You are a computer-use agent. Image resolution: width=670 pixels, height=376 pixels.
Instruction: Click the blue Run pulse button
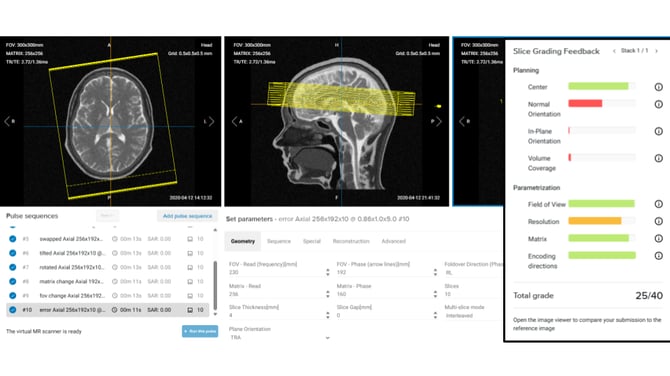coord(200,331)
